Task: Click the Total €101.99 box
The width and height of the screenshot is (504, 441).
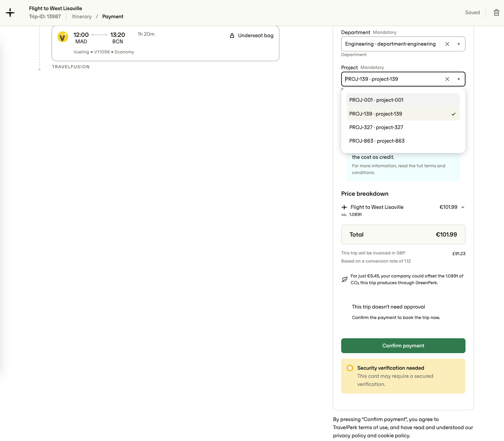Action: point(403,235)
